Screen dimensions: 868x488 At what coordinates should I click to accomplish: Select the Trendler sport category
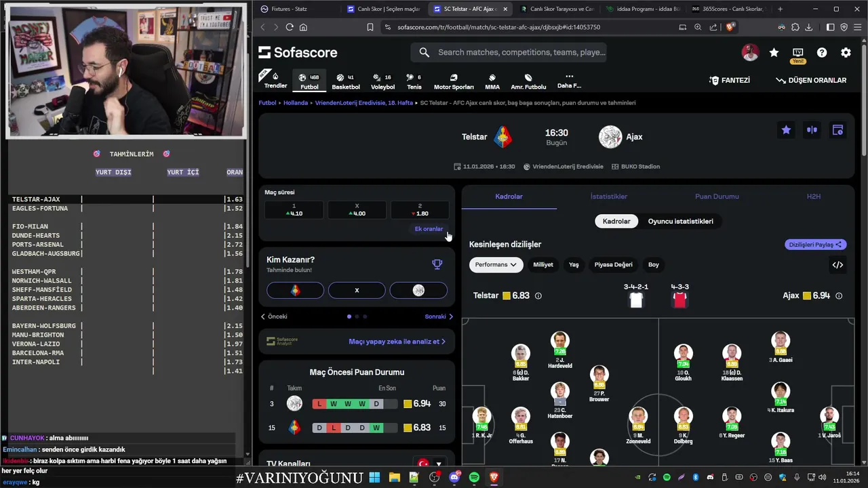click(275, 81)
